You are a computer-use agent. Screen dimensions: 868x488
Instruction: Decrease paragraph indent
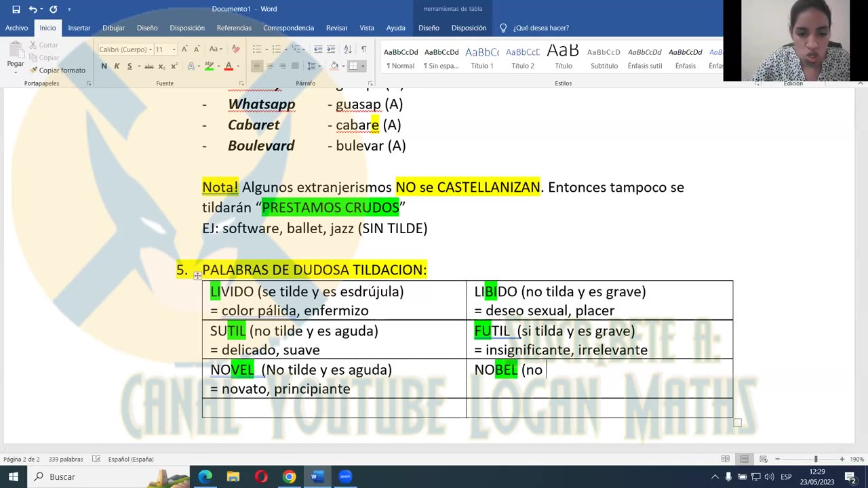pos(318,49)
